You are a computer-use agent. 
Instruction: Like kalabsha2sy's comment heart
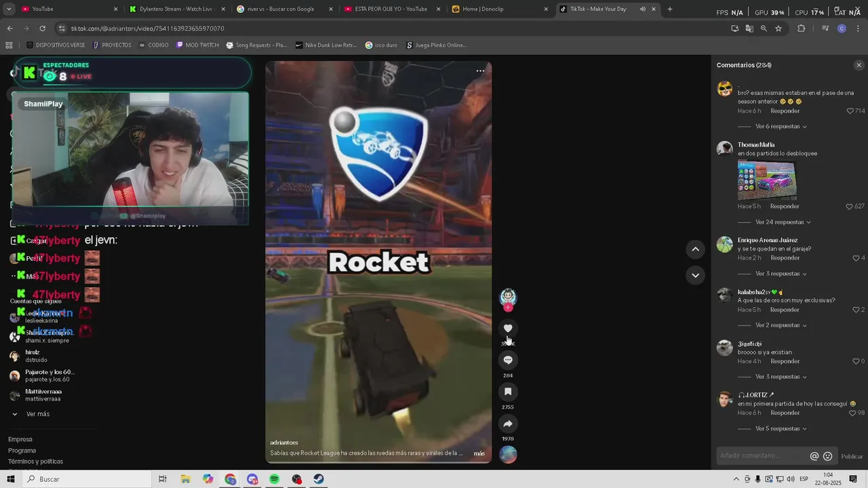[856, 310]
